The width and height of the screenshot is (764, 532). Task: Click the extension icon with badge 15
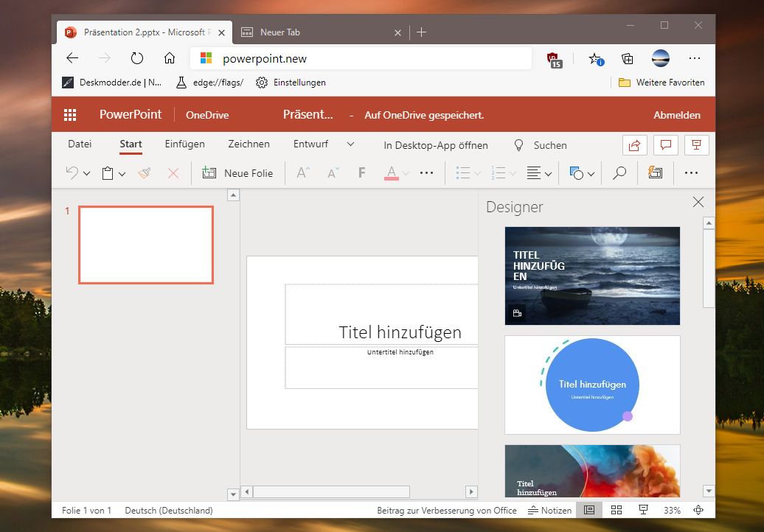click(555, 60)
